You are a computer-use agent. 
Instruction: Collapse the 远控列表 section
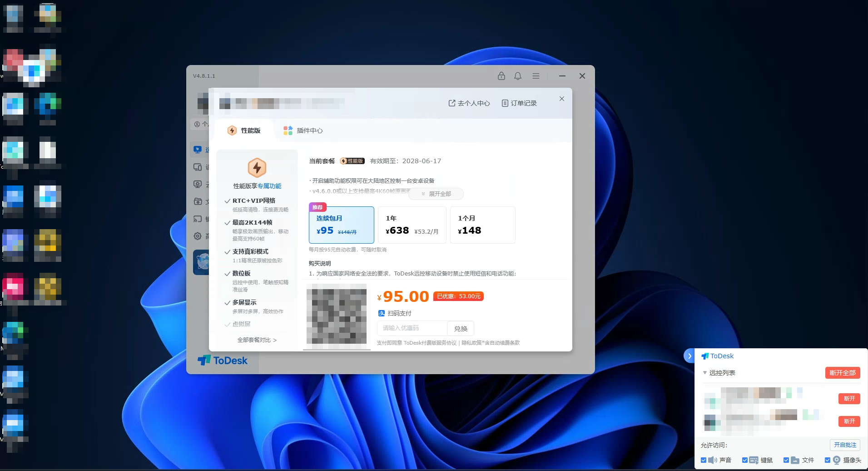[x=705, y=373]
